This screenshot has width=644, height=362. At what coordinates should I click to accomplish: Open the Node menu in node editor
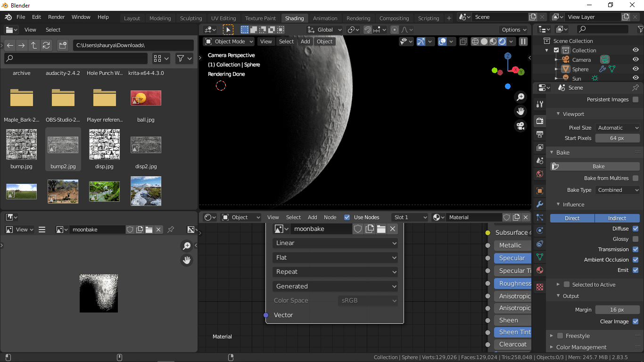[330, 217]
